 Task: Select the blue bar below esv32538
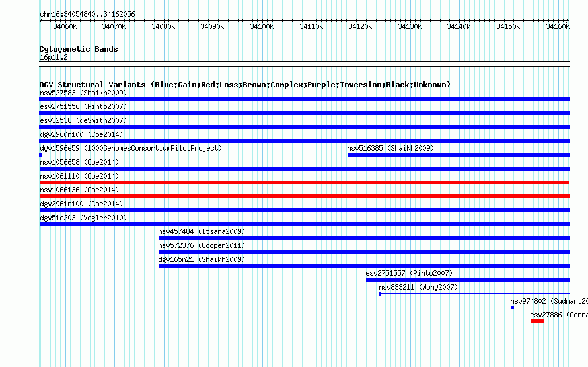click(x=304, y=127)
